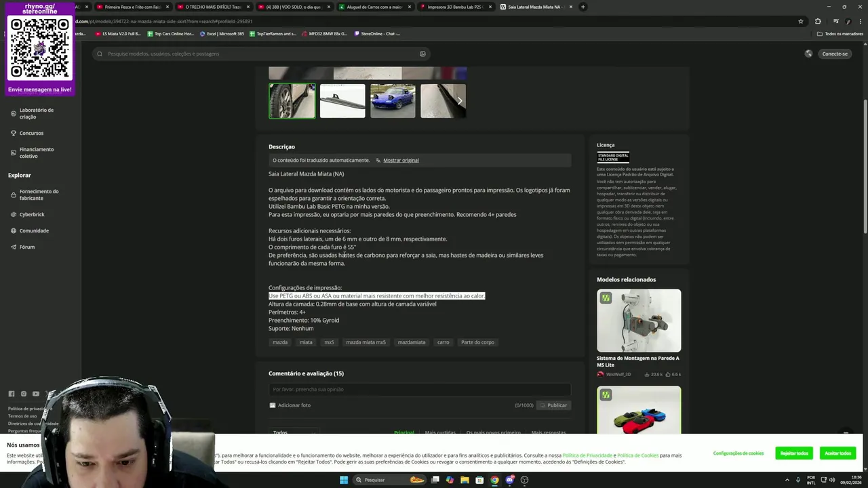
Task: Click the Instagram footer icon
Action: click(24, 394)
